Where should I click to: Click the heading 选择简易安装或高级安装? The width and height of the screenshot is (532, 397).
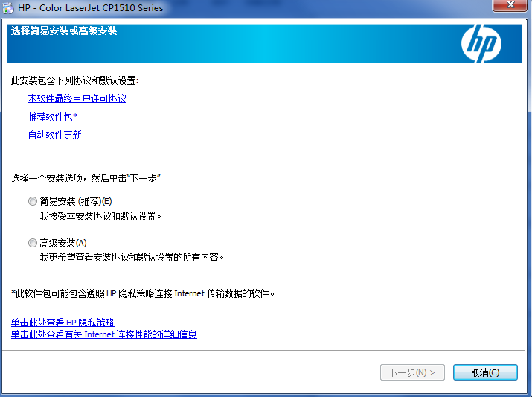pyautogui.click(x=64, y=31)
